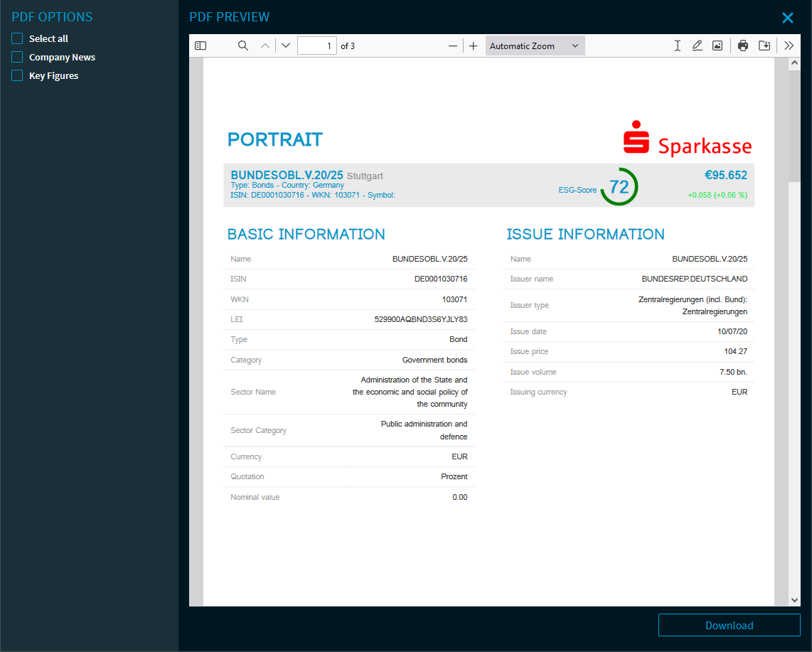Zoom out of the PDF
Screen dimensions: 812x652
453,46
